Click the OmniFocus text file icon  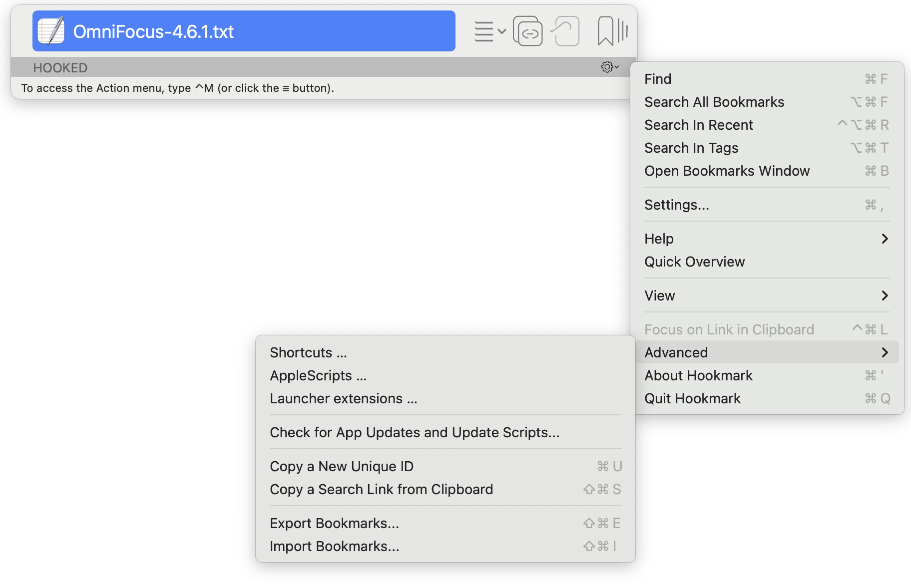(51, 31)
